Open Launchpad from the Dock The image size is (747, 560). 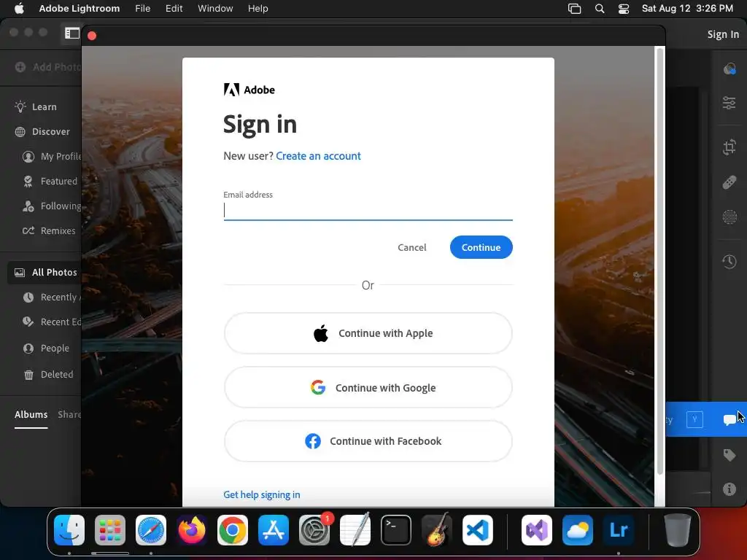(110, 530)
